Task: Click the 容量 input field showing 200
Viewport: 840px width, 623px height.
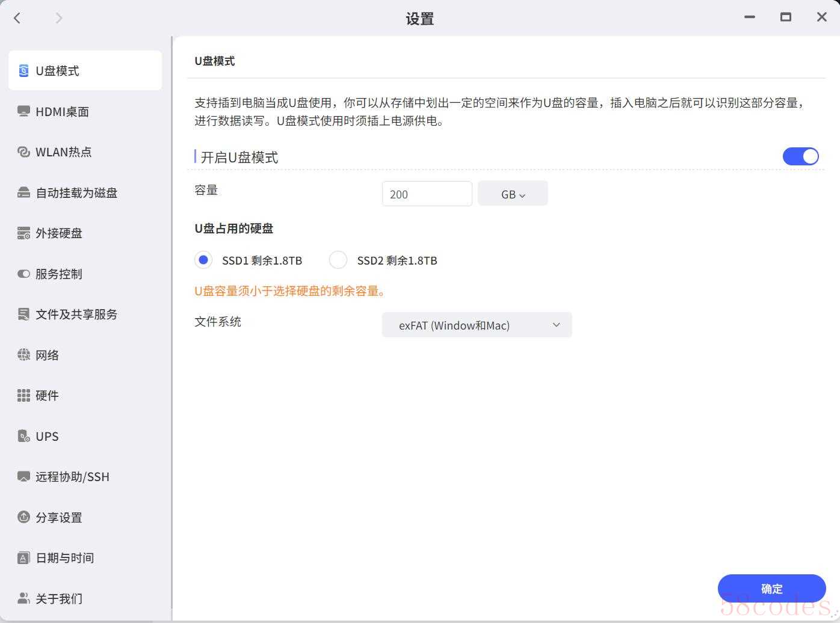Action: click(427, 194)
